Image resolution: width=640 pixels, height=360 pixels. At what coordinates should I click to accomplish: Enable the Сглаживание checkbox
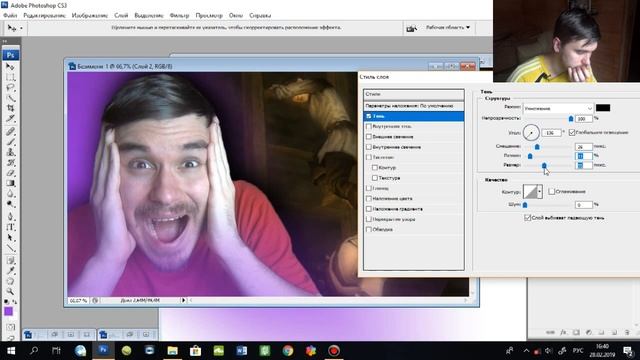(x=551, y=191)
